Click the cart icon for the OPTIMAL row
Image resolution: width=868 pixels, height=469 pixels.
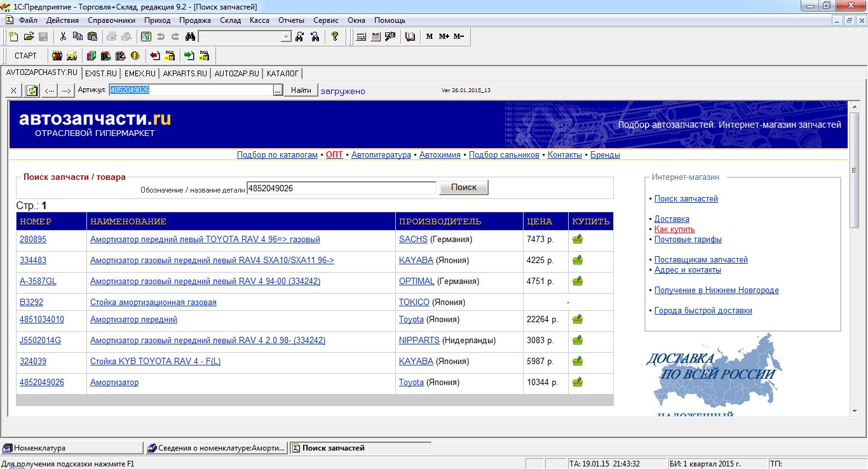coord(578,281)
